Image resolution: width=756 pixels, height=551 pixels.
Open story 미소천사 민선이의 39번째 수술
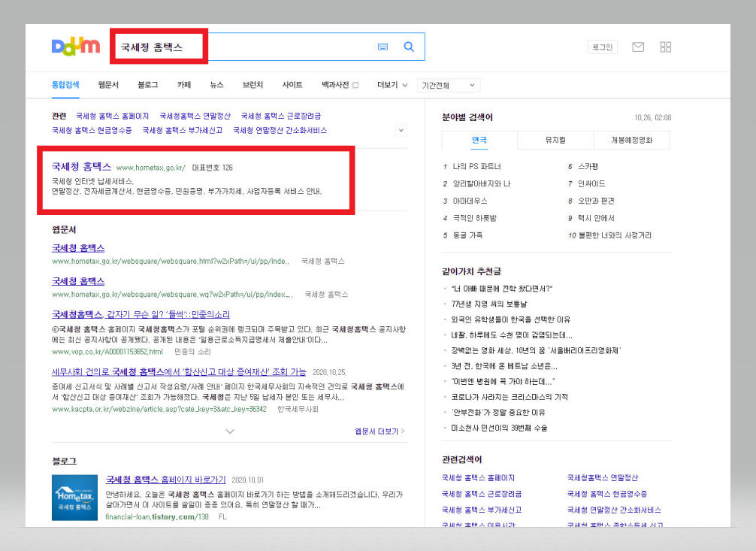(499, 428)
